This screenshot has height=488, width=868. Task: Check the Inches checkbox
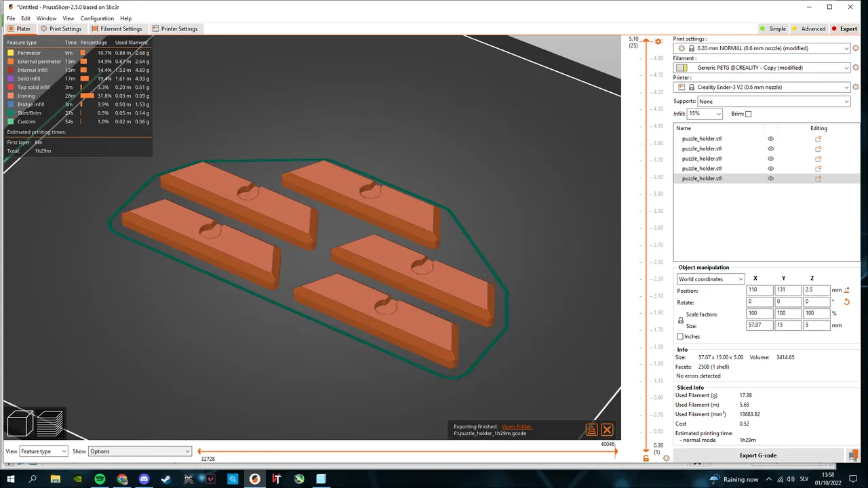point(680,337)
